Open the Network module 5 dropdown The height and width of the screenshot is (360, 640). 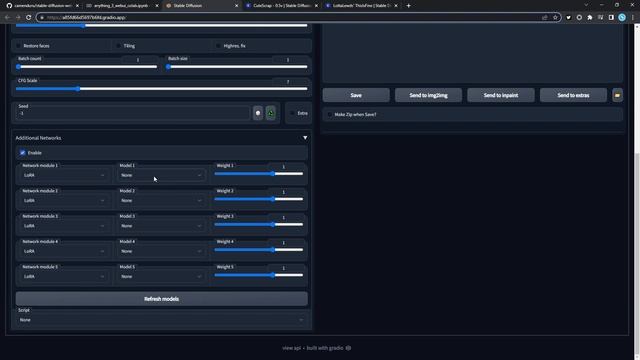pos(64,276)
